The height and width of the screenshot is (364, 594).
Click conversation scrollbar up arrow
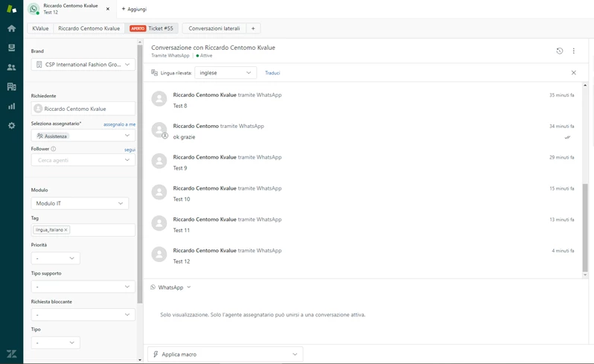click(x=585, y=86)
